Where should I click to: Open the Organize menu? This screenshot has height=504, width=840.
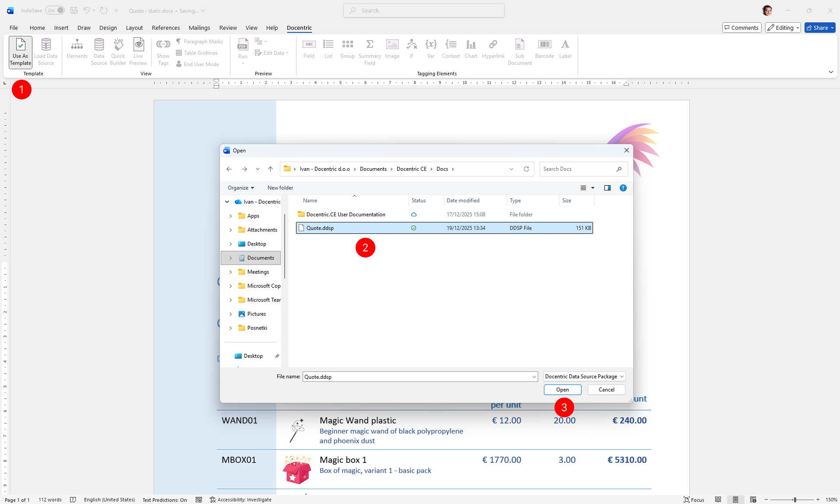(240, 188)
